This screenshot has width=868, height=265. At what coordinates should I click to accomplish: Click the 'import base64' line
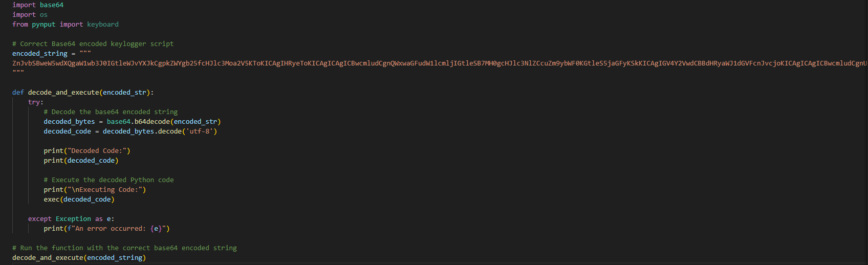tap(38, 5)
